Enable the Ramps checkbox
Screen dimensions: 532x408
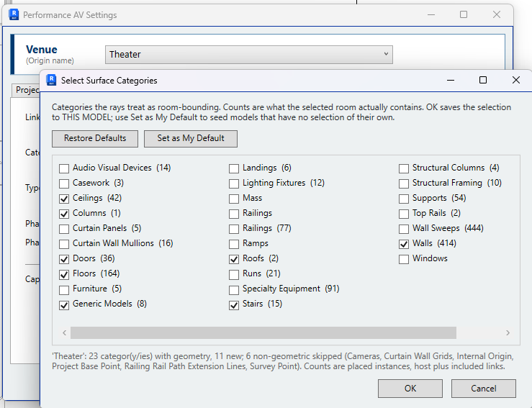point(234,244)
